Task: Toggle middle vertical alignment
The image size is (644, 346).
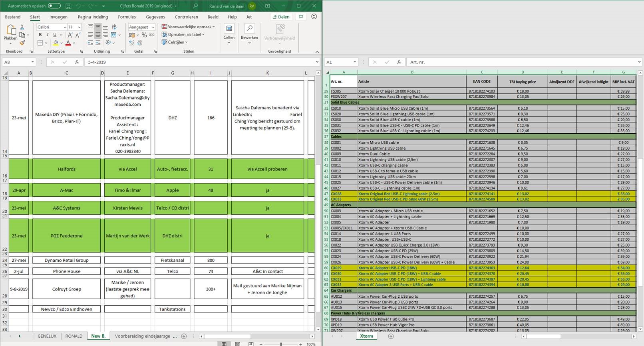Action: click(x=98, y=27)
